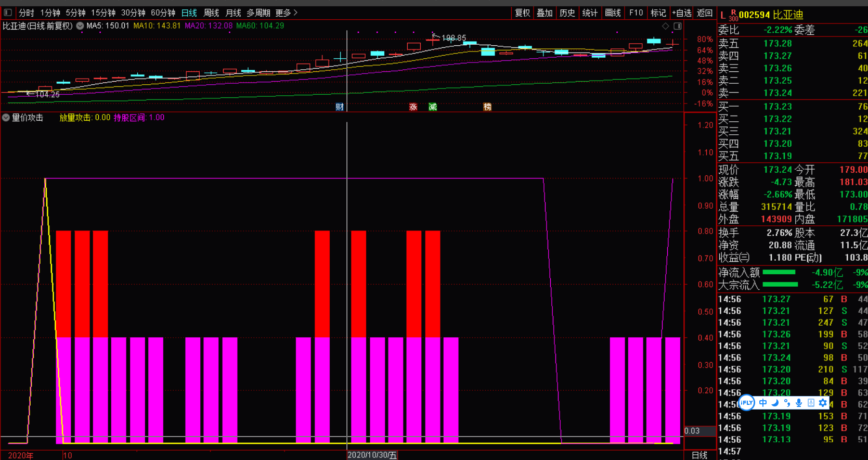Click the 卖一 ask price 173.24
868x460 pixels.
tap(778, 93)
